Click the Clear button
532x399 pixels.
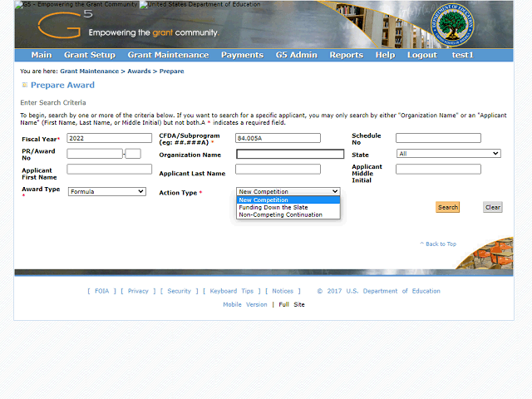493,207
